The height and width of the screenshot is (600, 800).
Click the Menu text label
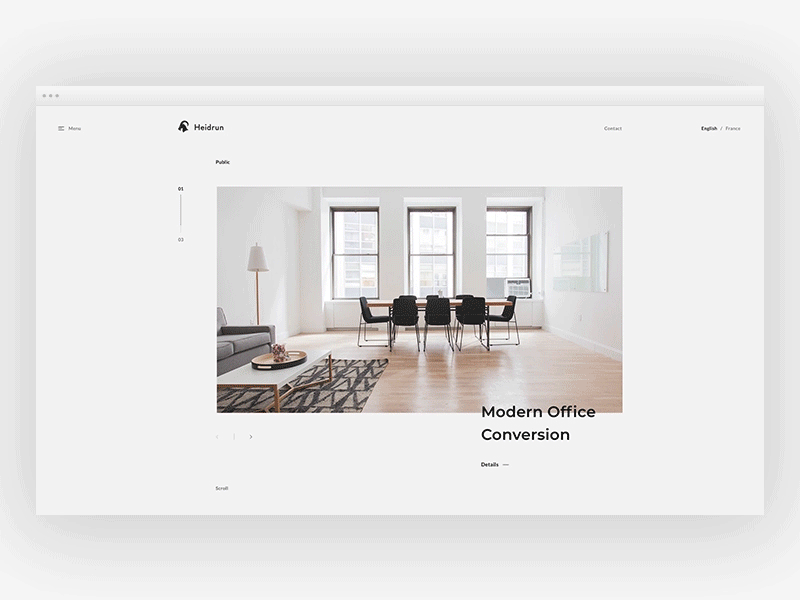click(73, 128)
